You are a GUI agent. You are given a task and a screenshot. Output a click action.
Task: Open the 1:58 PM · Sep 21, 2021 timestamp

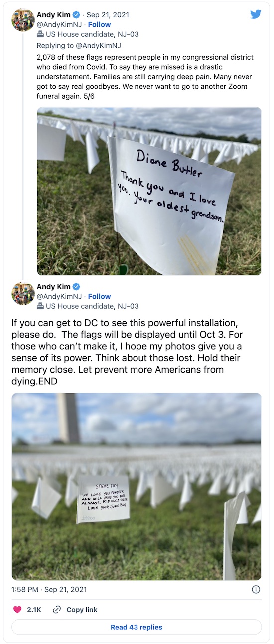coord(49,590)
